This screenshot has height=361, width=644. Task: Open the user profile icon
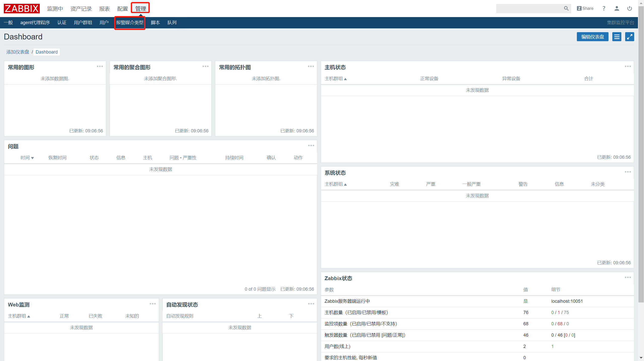[x=617, y=8]
